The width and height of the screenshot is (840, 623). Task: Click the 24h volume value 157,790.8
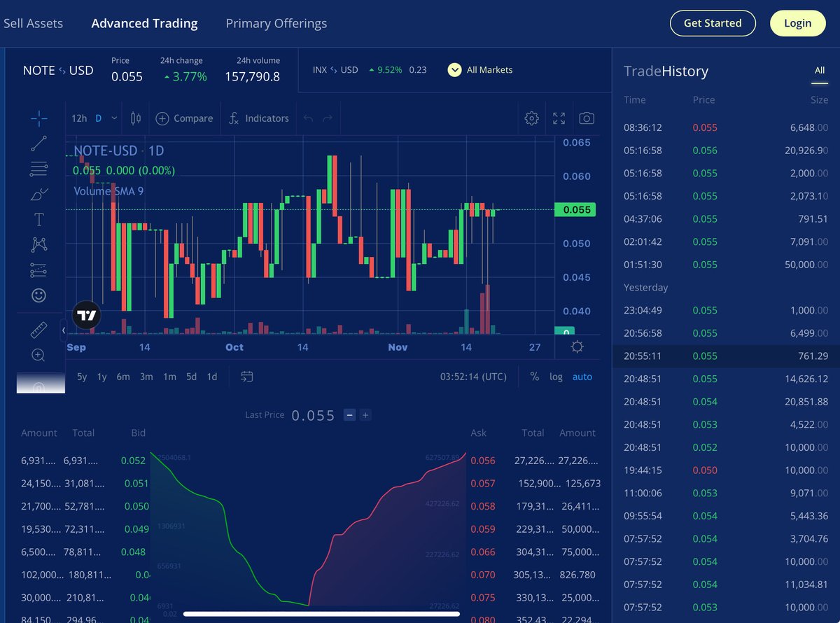point(252,77)
